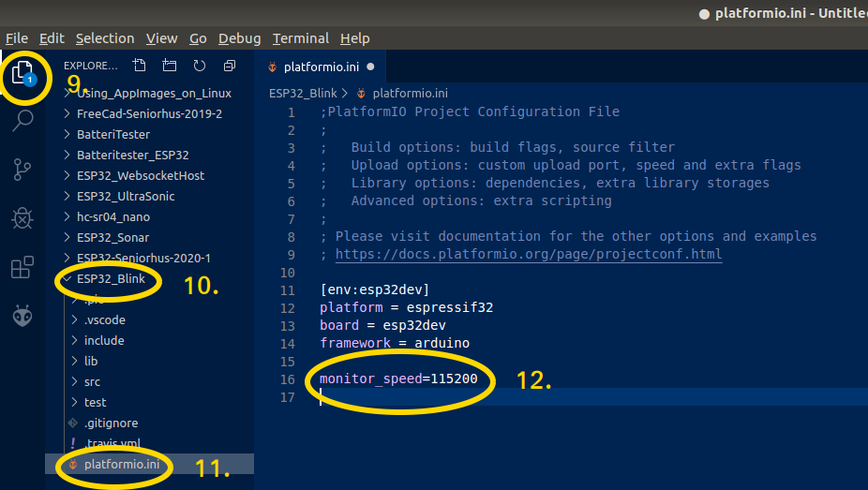This screenshot has width=868, height=490.
Task: Open the Debug view bug icon
Action: pyautogui.click(x=22, y=218)
